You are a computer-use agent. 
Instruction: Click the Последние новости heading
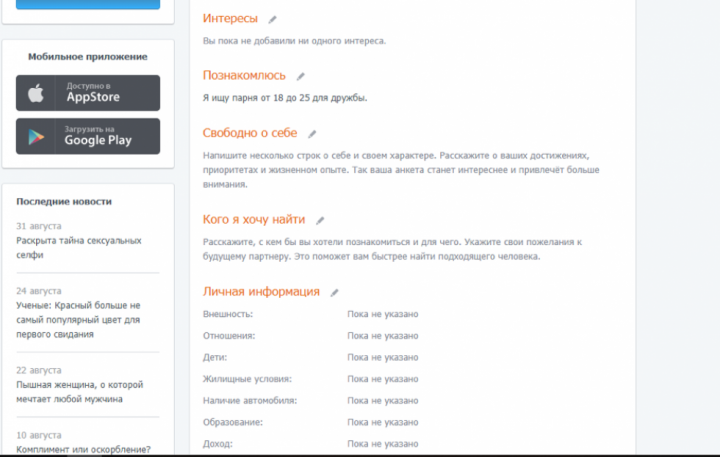(64, 201)
